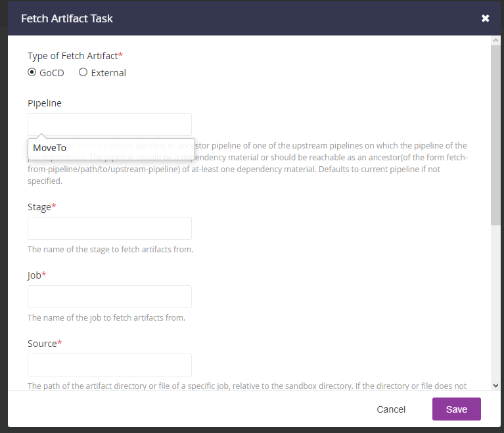Screen dimensions: 504x433
Task: Click the Source input field
Action: click(x=110, y=365)
